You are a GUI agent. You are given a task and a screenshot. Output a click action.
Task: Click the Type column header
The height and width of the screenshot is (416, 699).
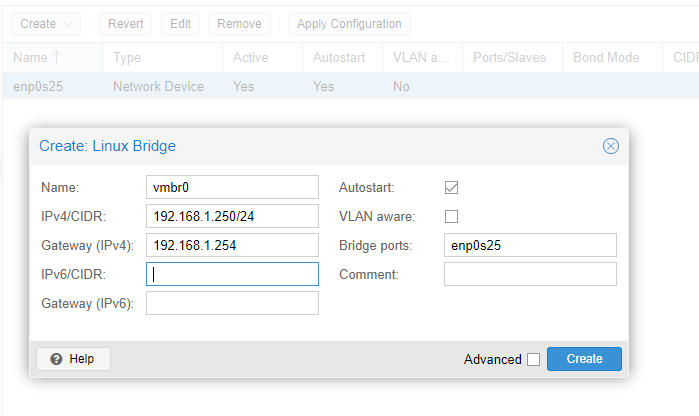click(x=162, y=58)
